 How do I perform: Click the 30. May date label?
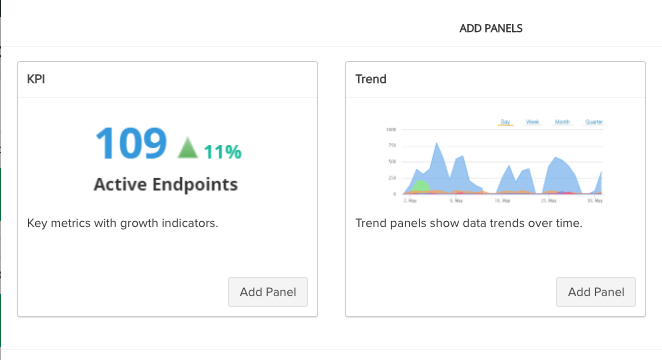pos(595,200)
